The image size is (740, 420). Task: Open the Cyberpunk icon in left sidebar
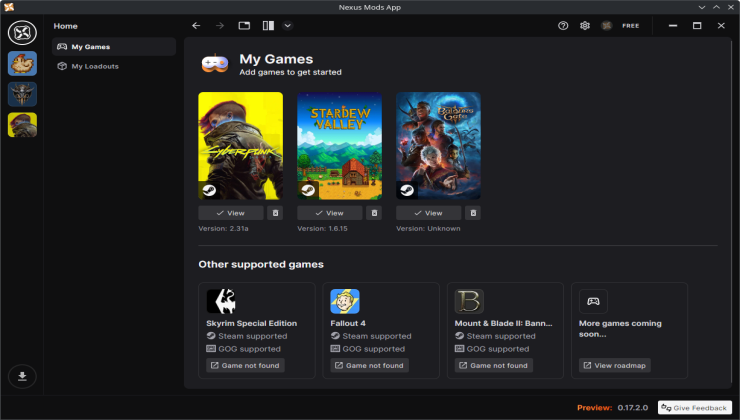pos(22,124)
